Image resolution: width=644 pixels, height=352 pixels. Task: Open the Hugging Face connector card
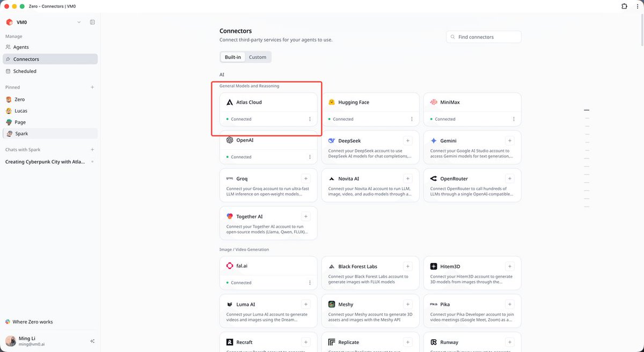[370, 109]
